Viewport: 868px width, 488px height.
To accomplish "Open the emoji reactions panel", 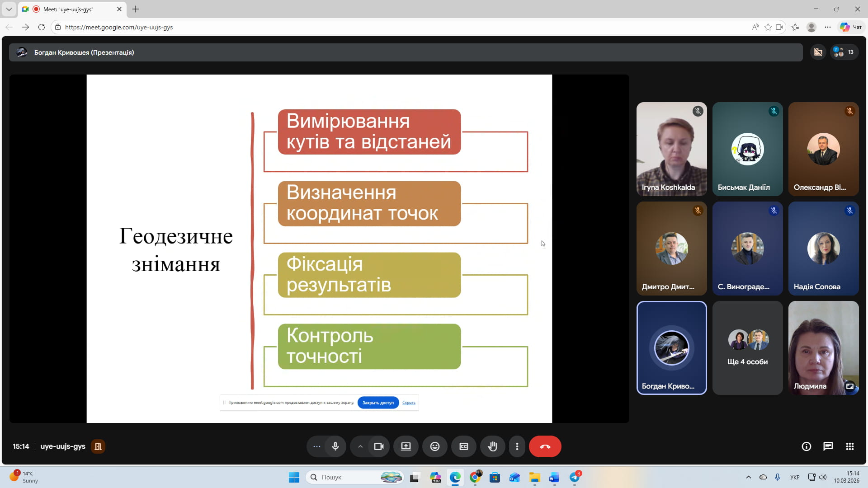I will [x=434, y=446].
